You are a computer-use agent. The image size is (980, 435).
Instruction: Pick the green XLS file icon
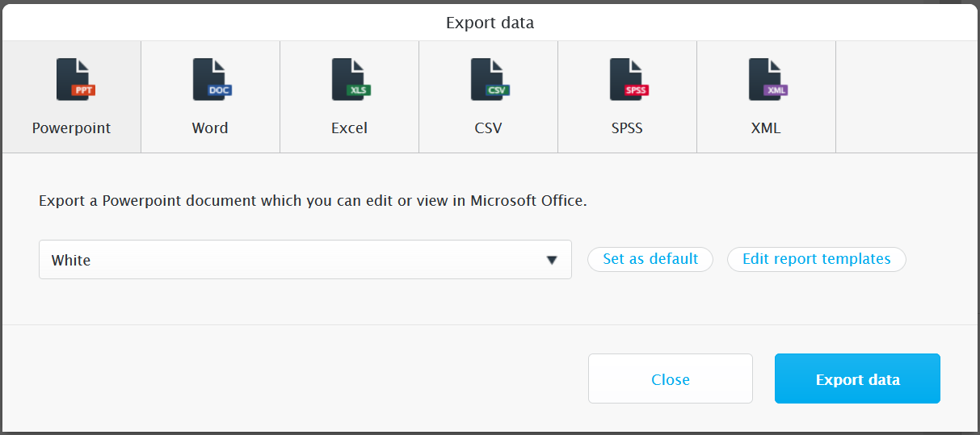tap(351, 79)
